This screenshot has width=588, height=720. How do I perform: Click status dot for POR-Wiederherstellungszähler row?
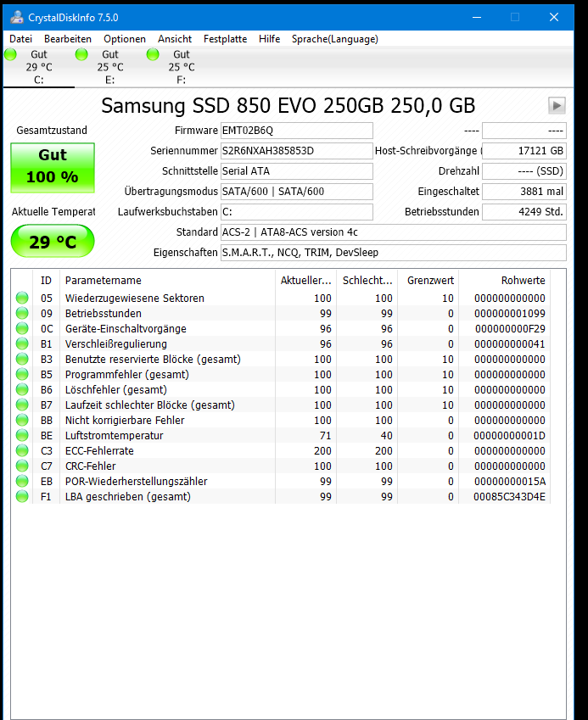(22, 481)
